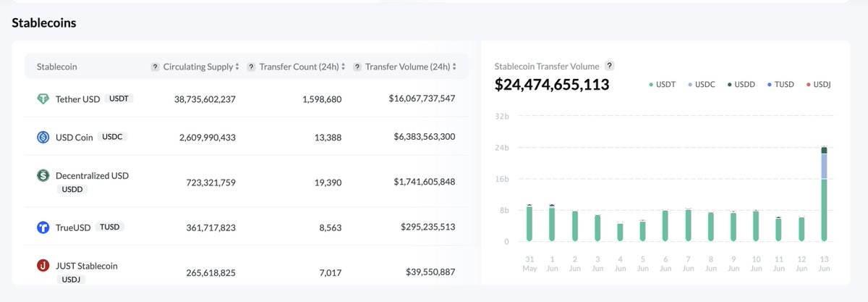This screenshot has height=302, width=868.
Task: Click the USDD ticker badge
Action: coord(72,189)
